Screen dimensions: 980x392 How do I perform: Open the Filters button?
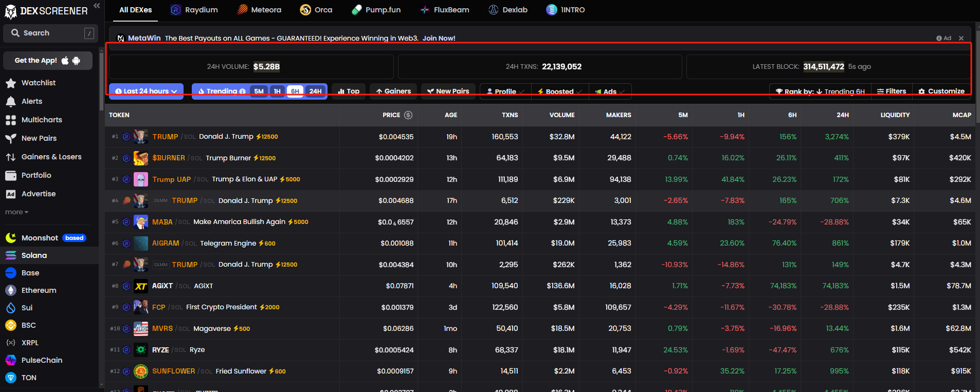pyautogui.click(x=892, y=91)
